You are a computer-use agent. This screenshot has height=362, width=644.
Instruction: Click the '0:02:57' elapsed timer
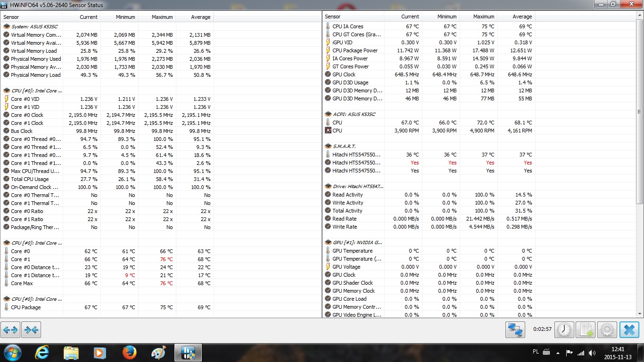pyautogui.click(x=542, y=329)
